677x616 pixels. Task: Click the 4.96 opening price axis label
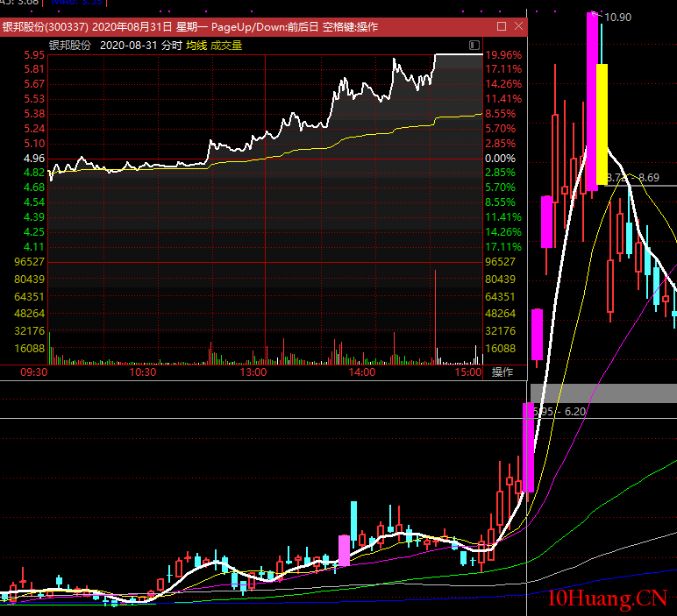point(34,159)
